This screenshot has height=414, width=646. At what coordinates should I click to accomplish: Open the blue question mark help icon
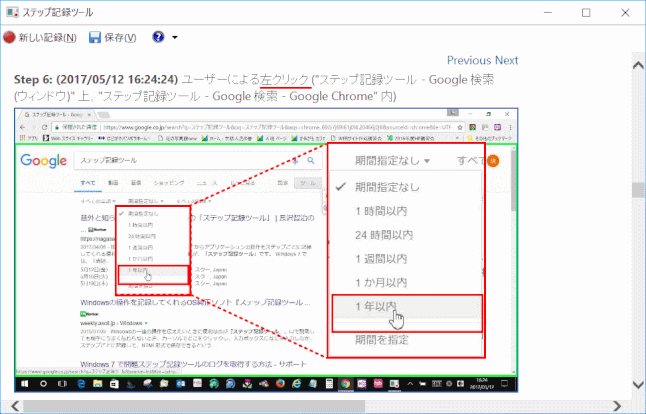pos(158,37)
